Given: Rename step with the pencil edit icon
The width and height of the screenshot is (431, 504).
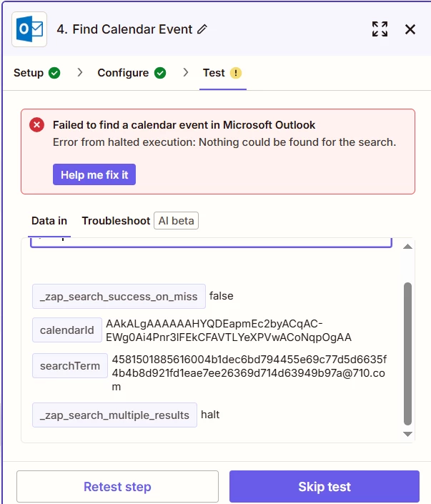Looking at the screenshot, I should tap(202, 29).
